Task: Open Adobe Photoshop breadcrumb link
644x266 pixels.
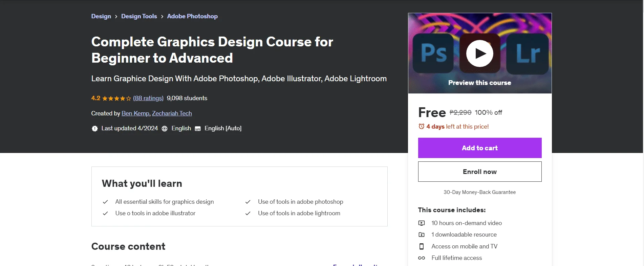Action: 192,16
